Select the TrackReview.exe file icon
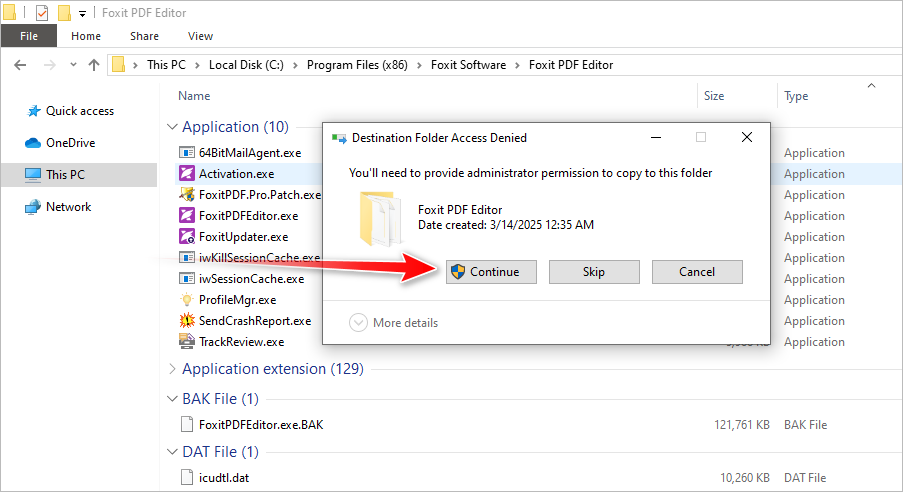Screen dimensions: 903x492 pos(186,342)
